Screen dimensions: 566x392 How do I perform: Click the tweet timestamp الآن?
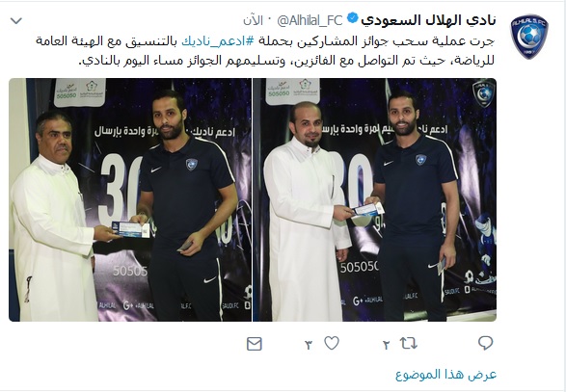(x=253, y=20)
